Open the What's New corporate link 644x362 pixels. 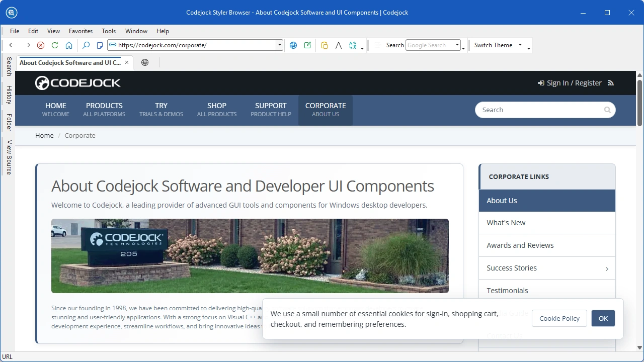pyautogui.click(x=547, y=223)
